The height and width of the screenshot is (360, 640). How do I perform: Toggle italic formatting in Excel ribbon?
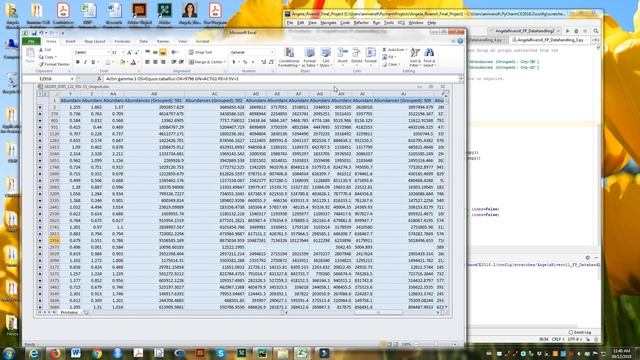pos(85,62)
